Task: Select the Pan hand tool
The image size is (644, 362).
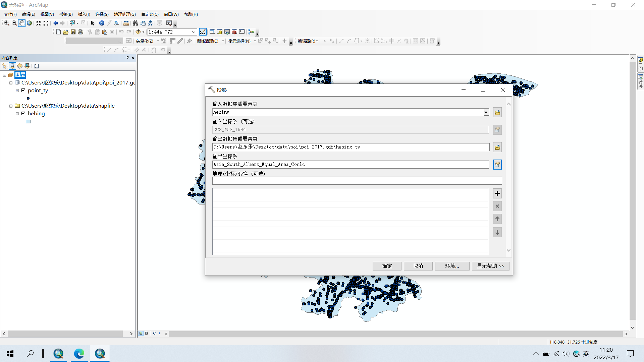Action: [x=21, y=23]
